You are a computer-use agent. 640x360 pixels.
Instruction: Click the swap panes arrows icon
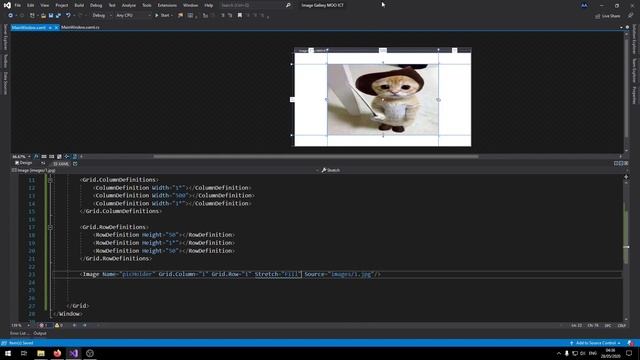[x=43, y=163]
